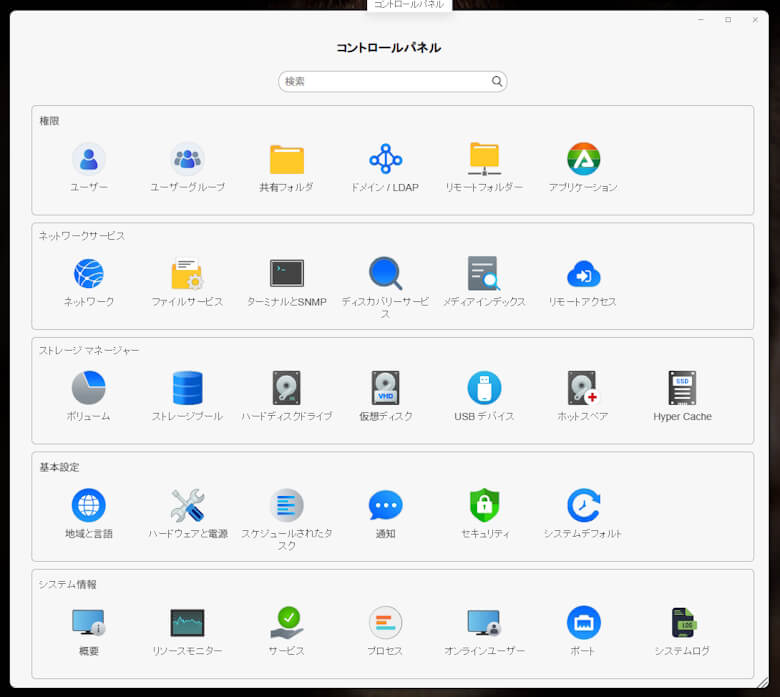Open 地域と言語 globe icon
This screenshot has height=697, width=780.
coord(88,506)
